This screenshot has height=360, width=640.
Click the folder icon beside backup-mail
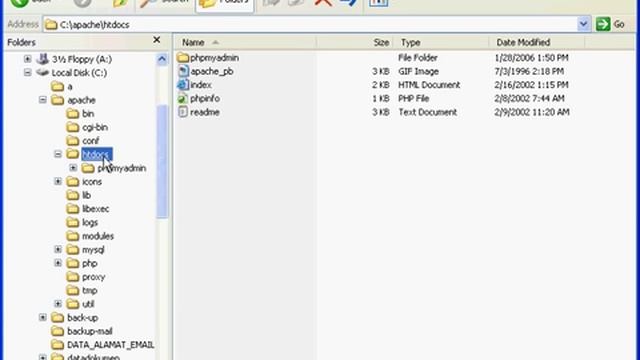coord(58,331)
